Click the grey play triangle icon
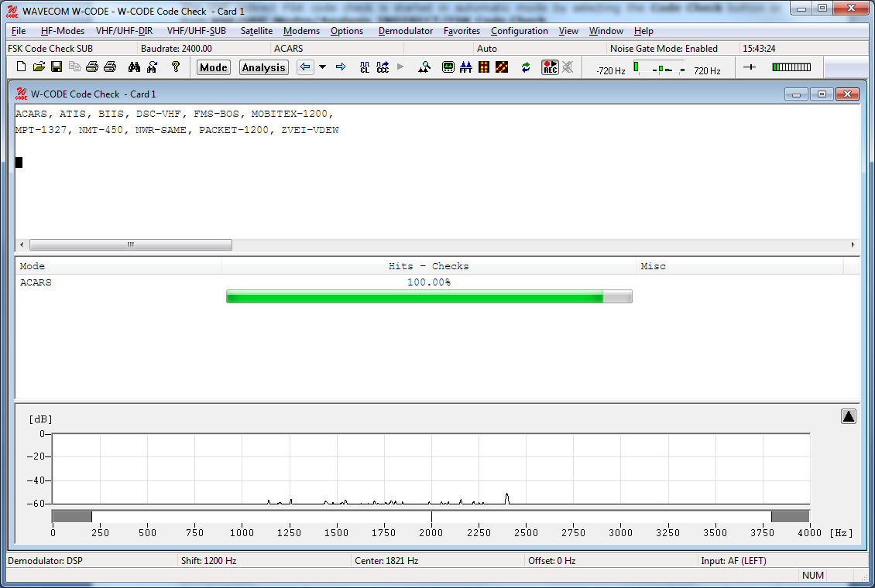This screenshot has width=875, height=588. tap(400, 67)
